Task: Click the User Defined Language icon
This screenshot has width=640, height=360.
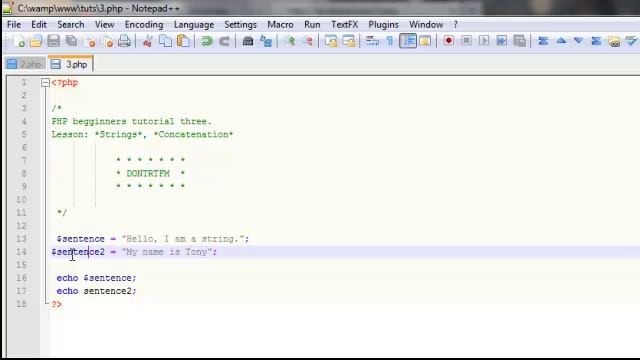Action: point(425,41)
